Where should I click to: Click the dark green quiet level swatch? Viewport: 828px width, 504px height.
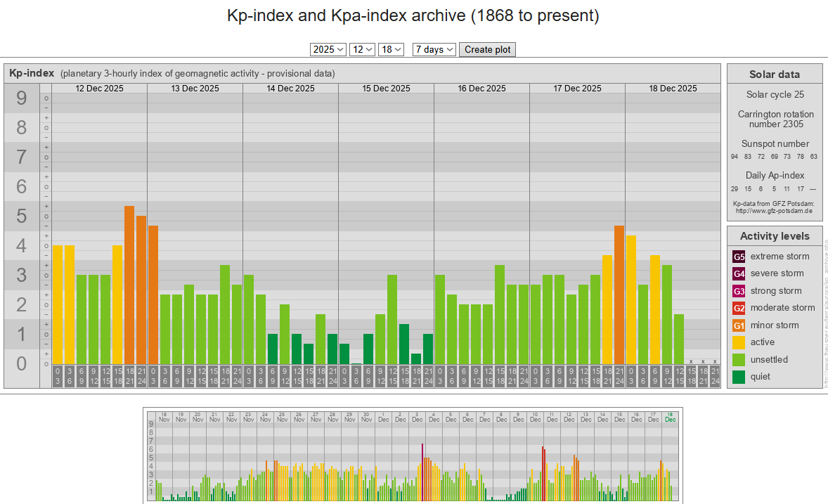coord(739,377)
